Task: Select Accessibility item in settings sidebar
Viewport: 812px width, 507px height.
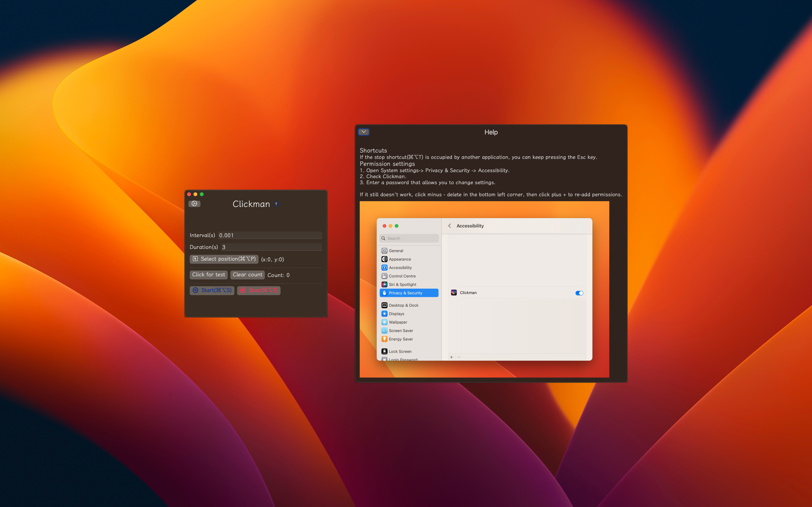Action: (400, 267)
